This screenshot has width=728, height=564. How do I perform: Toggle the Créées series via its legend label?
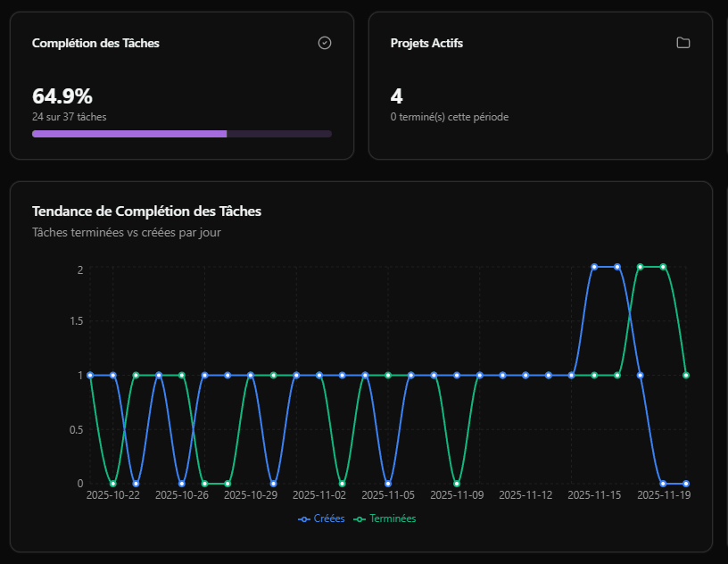(x=328, y=518)
